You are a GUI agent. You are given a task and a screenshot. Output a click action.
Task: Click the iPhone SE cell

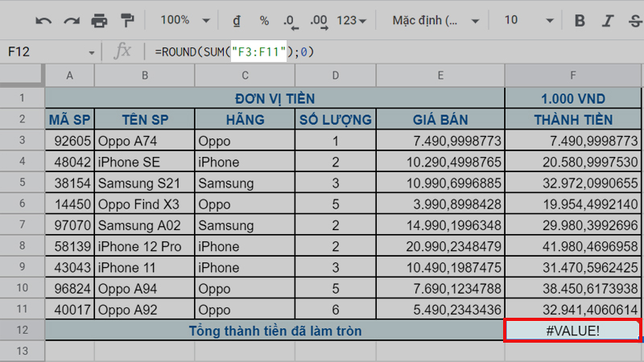click(x=145, y=162)
